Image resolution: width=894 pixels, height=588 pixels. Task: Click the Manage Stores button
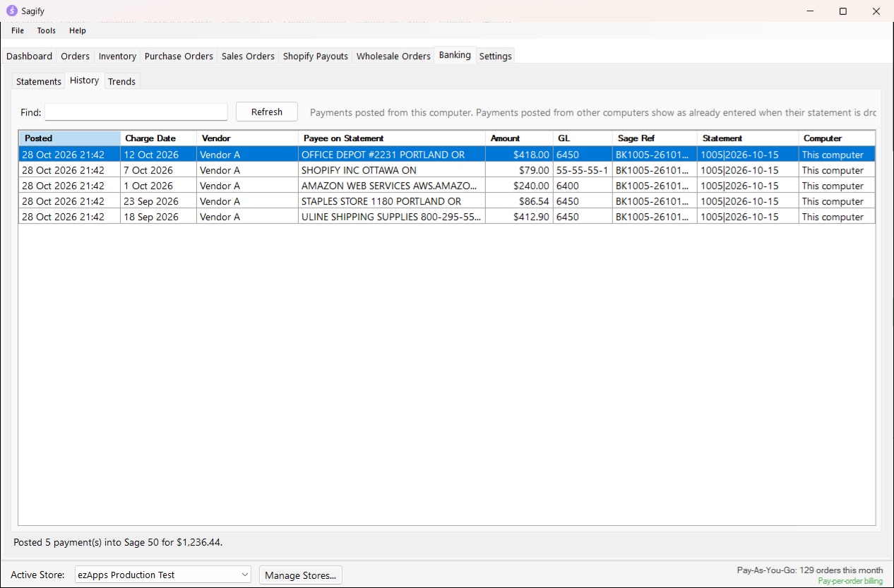point(301,575)
